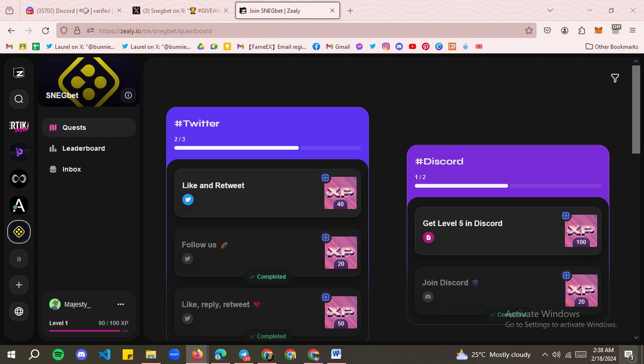Open Telegram in the taskbar
Screen dimensions: 644x364
244,354
